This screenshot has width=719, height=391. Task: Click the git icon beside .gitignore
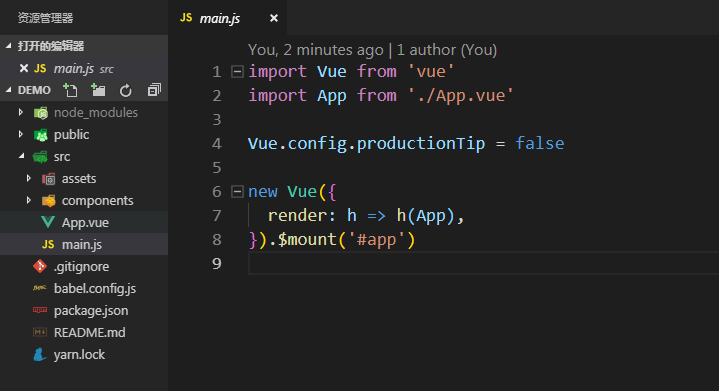tap(40, 266)
